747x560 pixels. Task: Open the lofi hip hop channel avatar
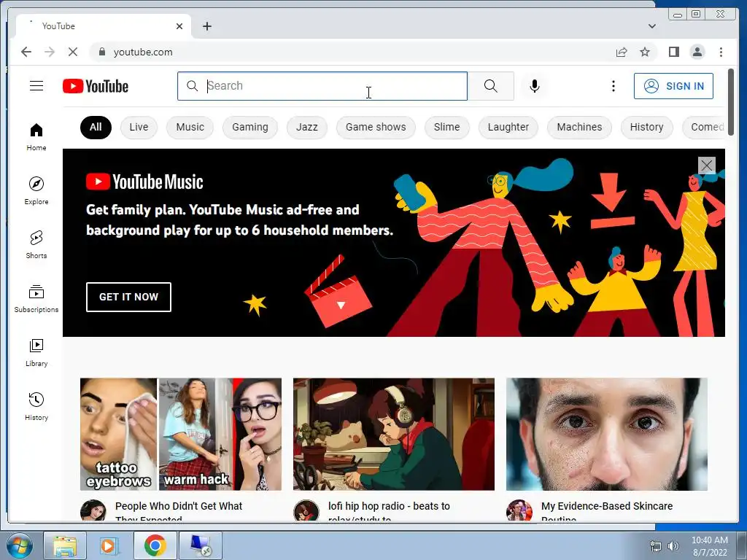click(x=306, y=510)
